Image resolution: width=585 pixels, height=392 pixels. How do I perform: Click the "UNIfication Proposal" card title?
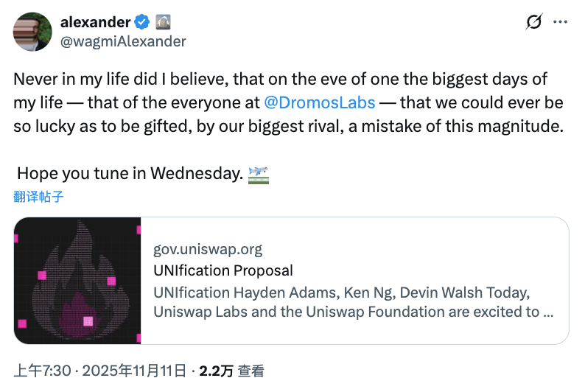pos(223,270)
